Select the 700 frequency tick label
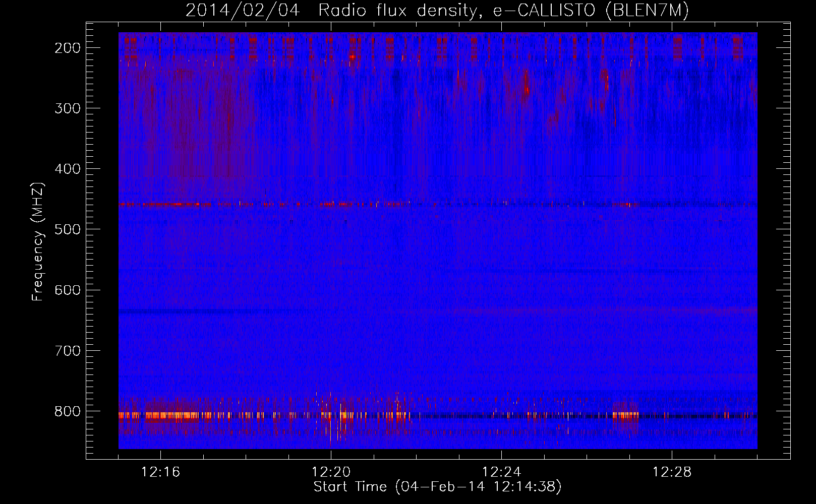The image size is (816, 504). (67, 351)
